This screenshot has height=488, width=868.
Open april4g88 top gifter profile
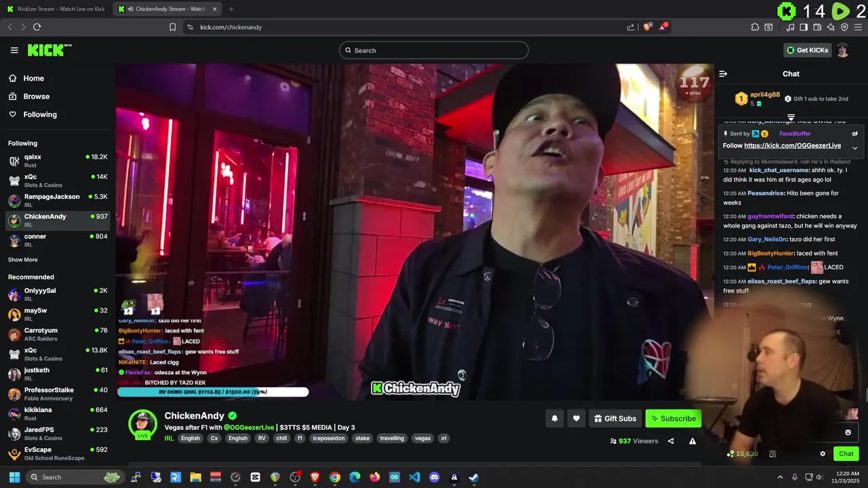tap(765, 95)
